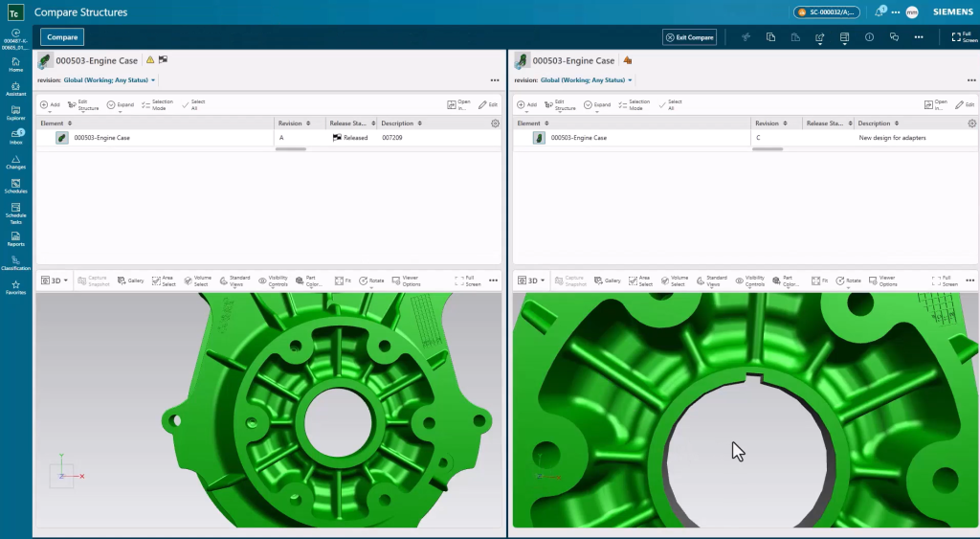Open the discussion comments icon
This screenshot has height=539, width=980.
tap(894, 37)
